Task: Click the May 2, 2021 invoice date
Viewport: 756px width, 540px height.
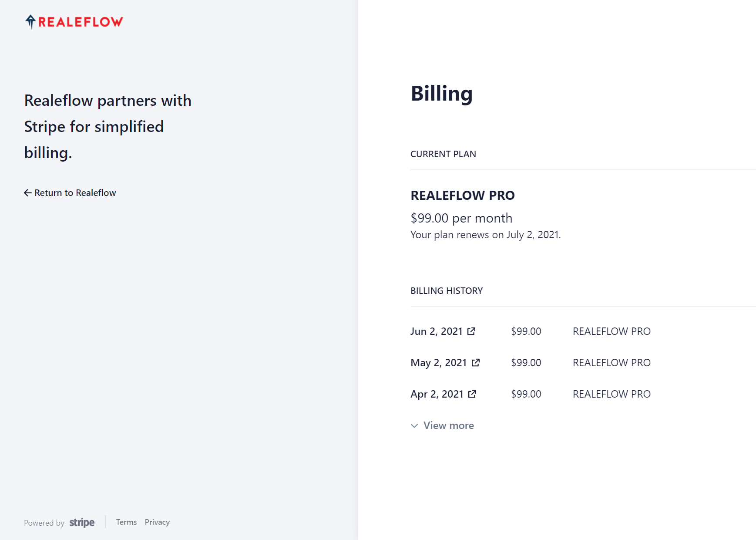Action: (x=438, y=363)
